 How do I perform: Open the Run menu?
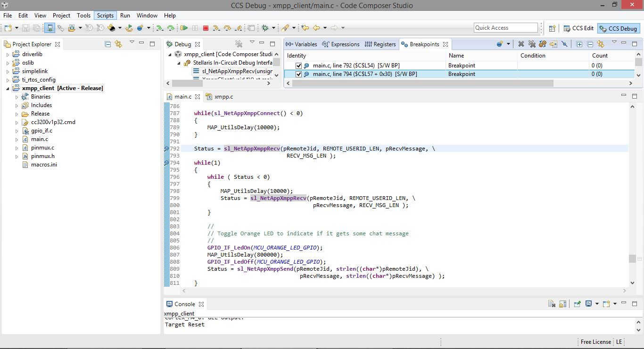(125, 16)
